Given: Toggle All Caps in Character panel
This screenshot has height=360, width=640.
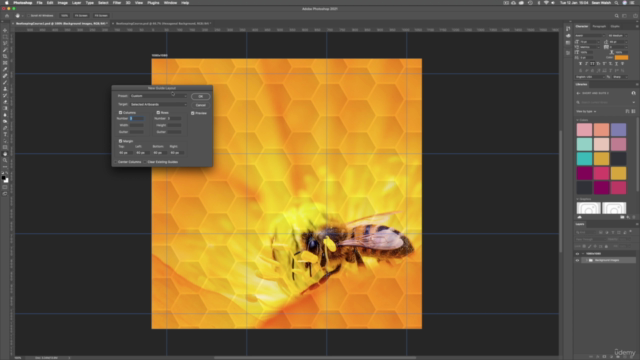Looking at the screenshot, I should coord(592,64).
